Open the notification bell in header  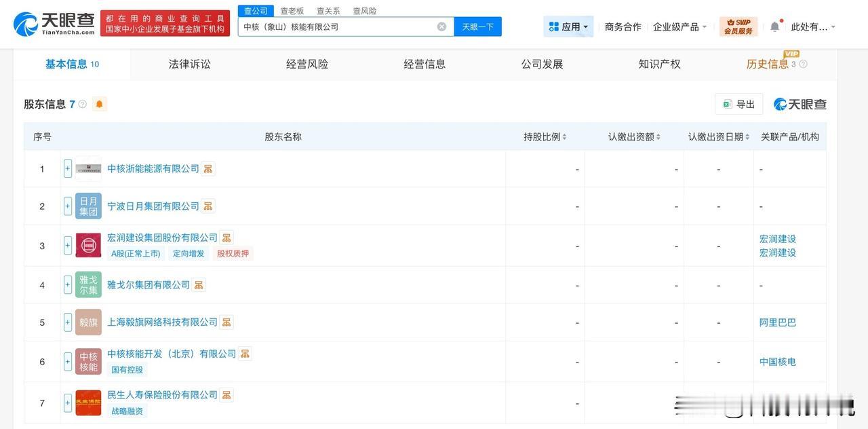click(x=774, y=26)
